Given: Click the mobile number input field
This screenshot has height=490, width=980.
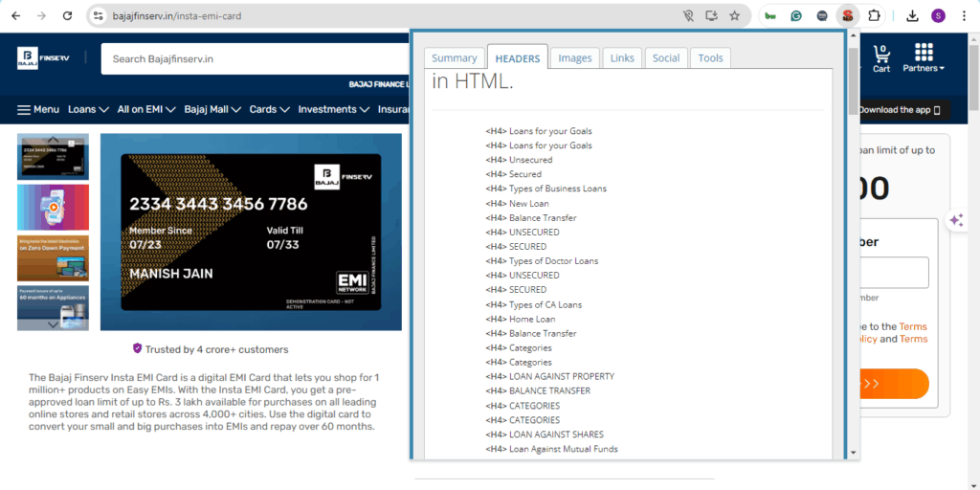Looking at the screenshot, I should point(895,273).
